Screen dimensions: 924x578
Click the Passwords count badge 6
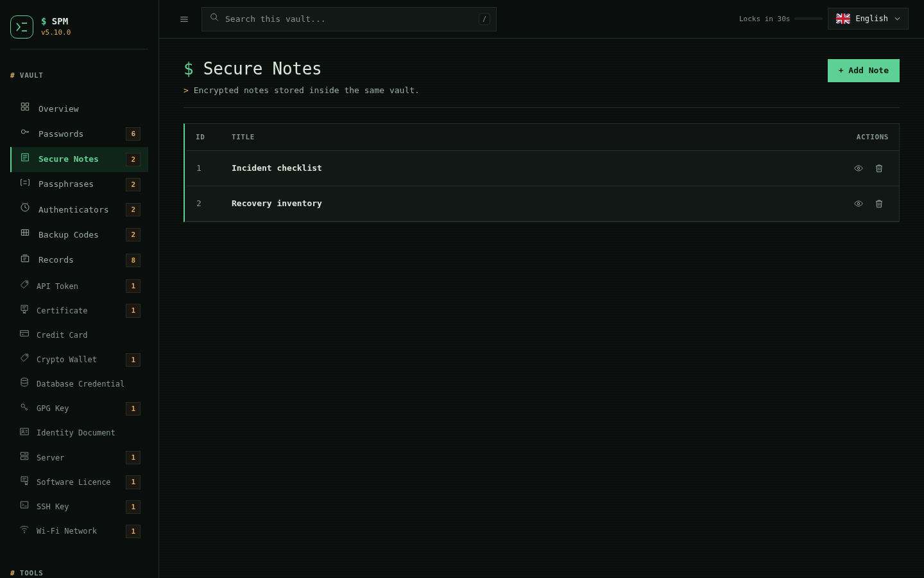point(133,134)
